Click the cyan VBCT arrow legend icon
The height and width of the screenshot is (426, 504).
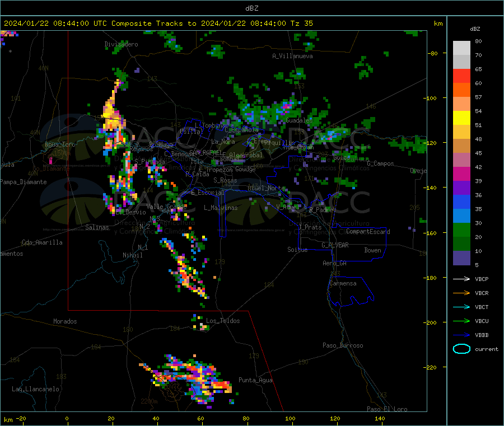461,307
